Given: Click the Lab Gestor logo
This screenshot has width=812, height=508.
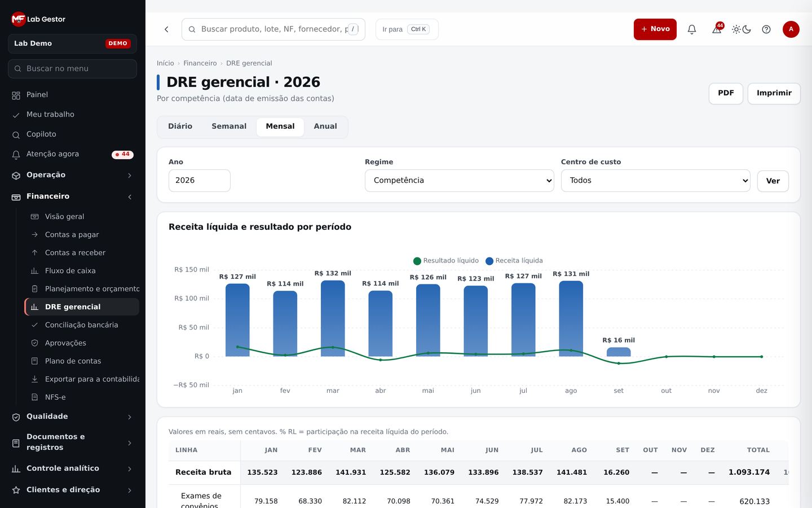Looking at the screenshot, I should pyautogui.click(x=38, y=19).
